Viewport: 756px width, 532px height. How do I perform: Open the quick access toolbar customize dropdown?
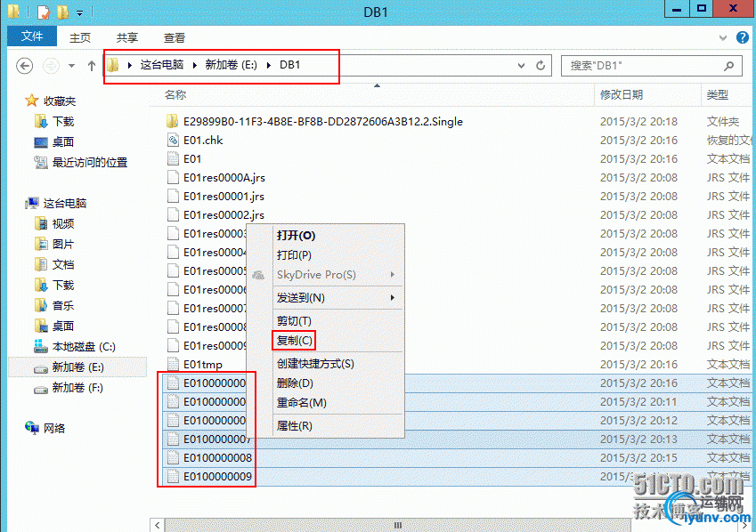[79, 12]
